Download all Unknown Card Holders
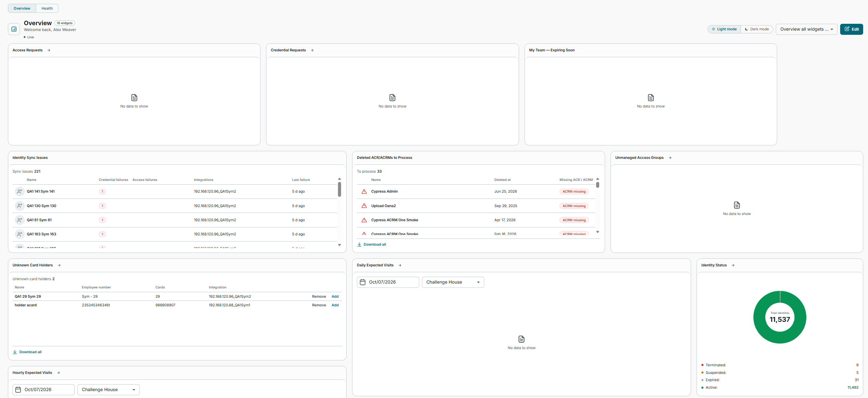The image size is (868, 398). pos(27,352)
